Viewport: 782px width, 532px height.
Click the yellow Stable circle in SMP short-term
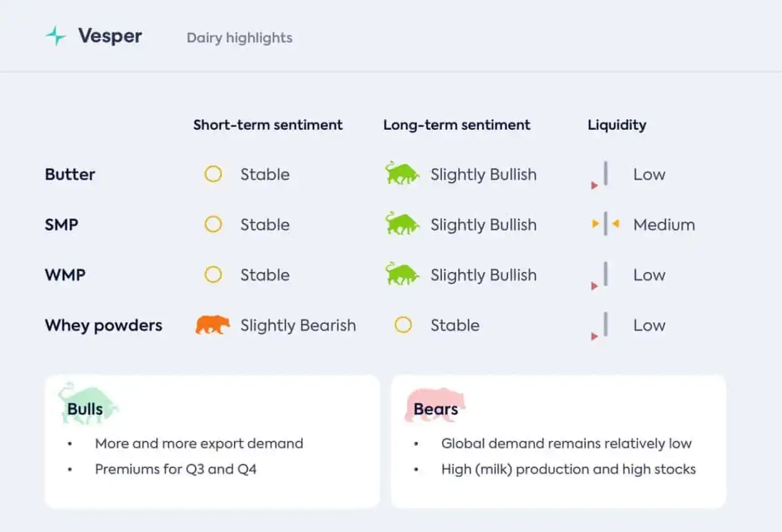(x=213, y=225)
